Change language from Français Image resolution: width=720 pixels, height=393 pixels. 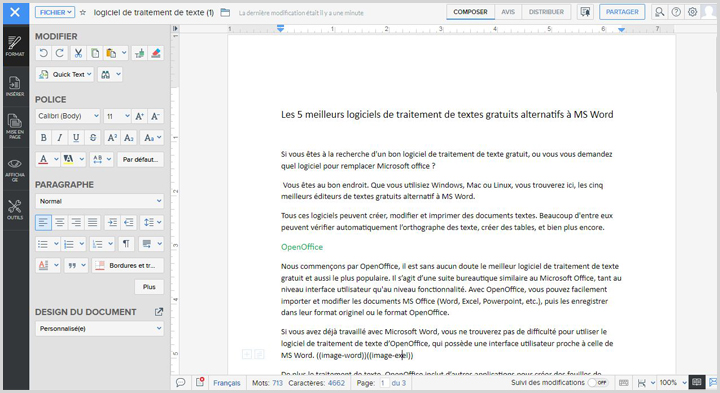(227, 383)
